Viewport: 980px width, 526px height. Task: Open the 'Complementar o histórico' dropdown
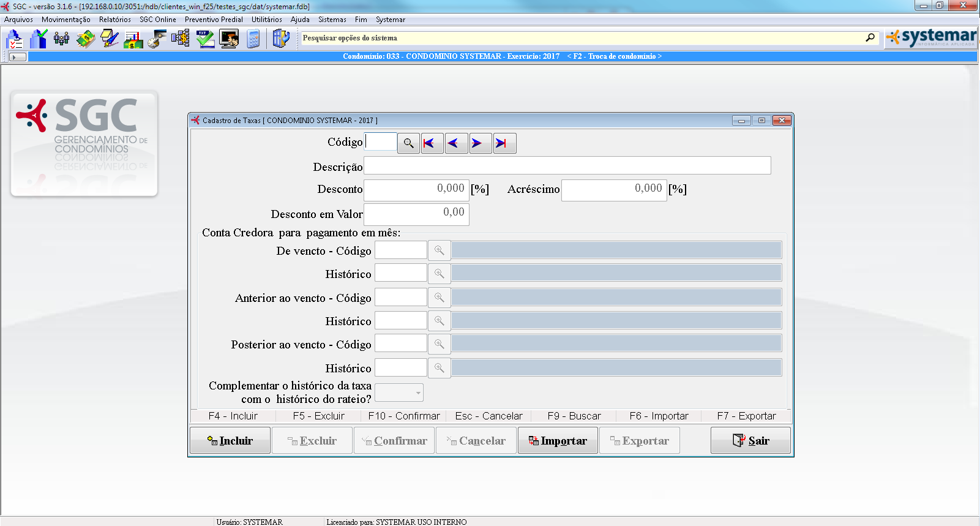coord(418,393)
